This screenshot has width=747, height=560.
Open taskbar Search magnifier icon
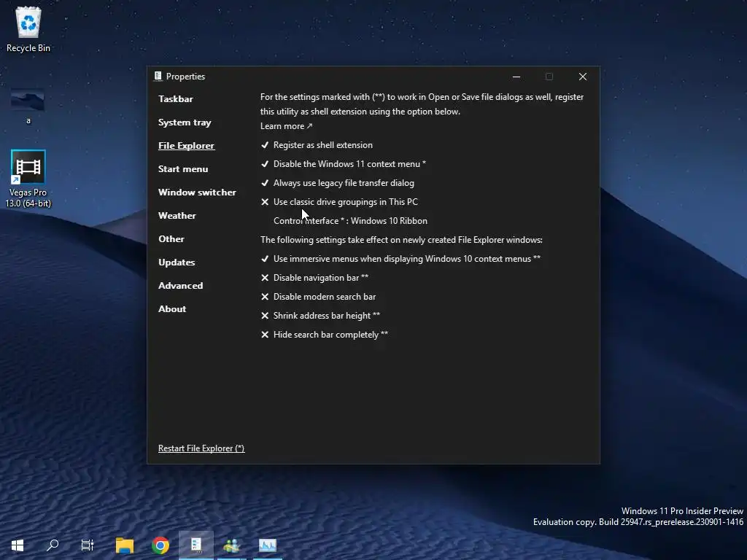[x=53, y=545]
